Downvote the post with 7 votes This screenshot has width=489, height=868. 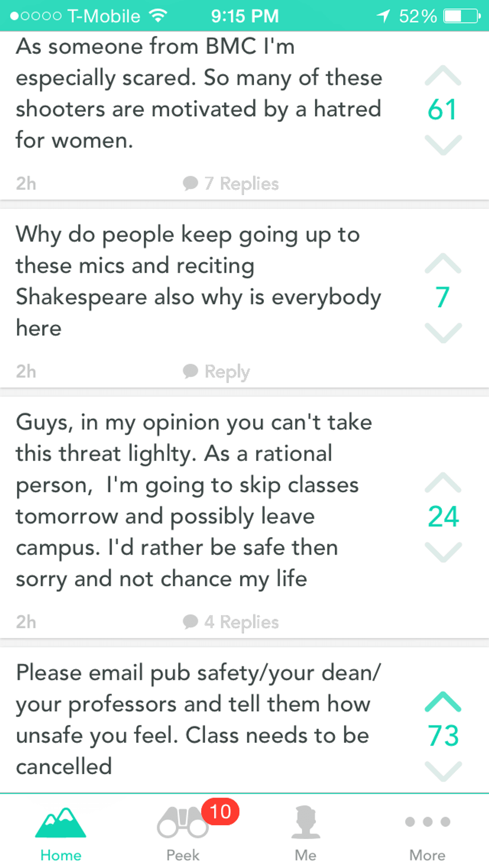[x=443, y=332]
